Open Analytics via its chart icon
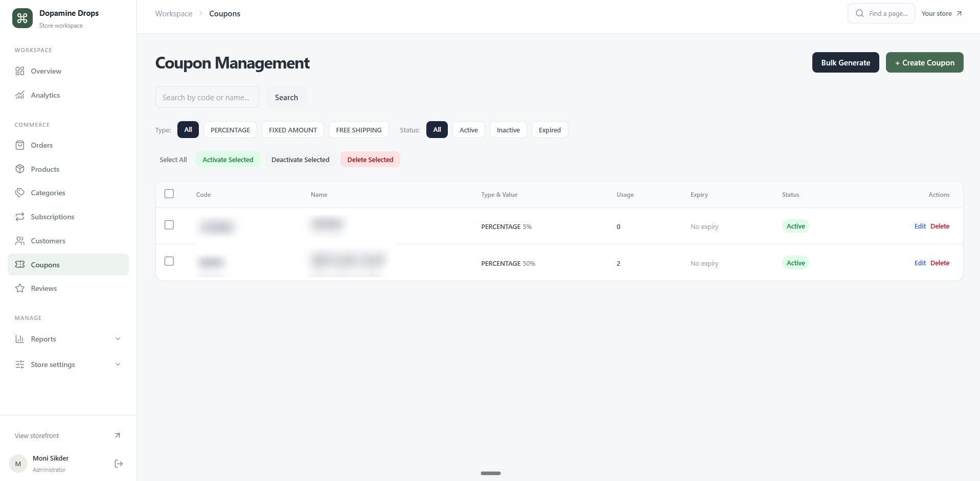980x481 pixels. tap(20, 95)
